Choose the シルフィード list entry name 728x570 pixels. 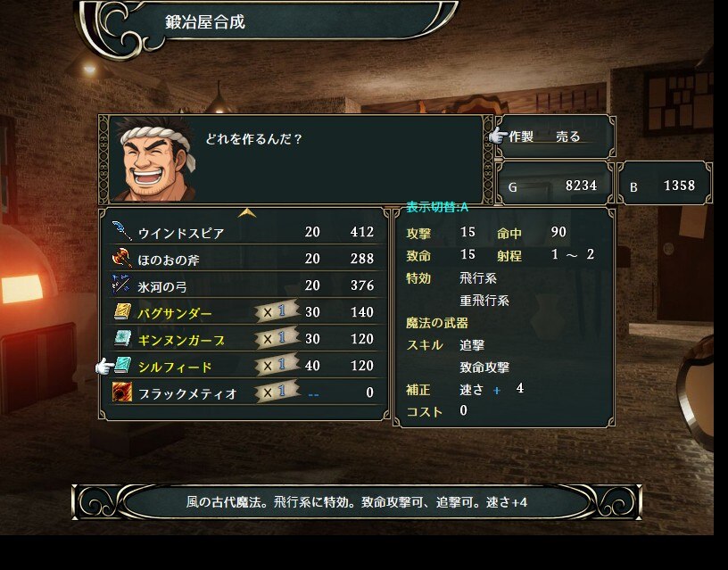click(175, 367)
